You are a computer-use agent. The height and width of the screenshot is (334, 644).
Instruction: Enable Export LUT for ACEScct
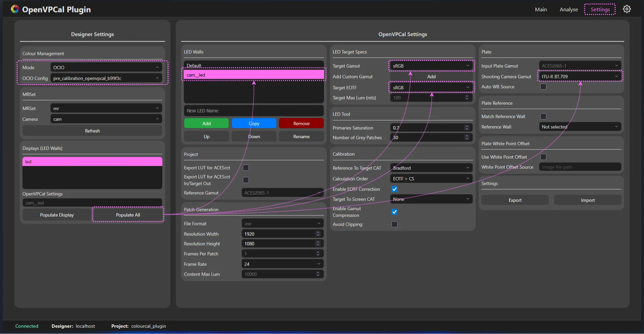point(246,168)
